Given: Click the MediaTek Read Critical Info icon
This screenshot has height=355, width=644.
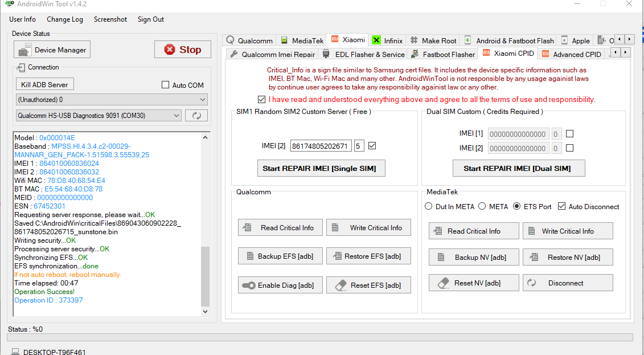Looking at the screenshot, I should [x=438, y=231].
